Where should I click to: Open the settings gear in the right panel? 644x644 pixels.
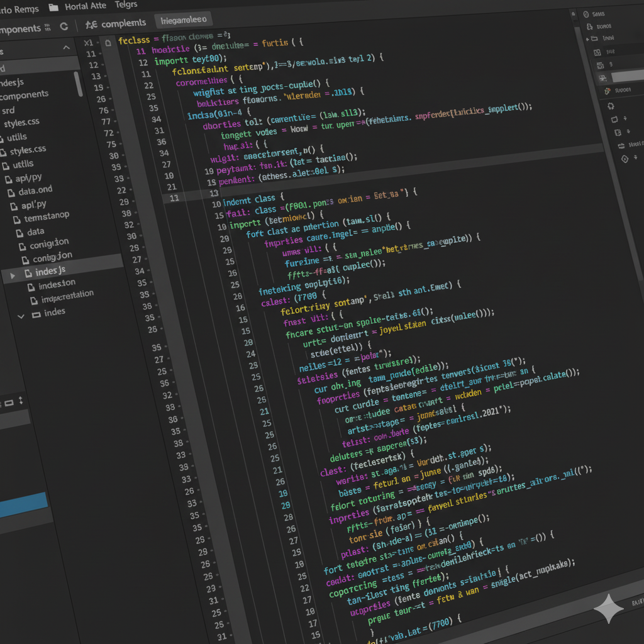pyautogui.click(x=611, y=106)
